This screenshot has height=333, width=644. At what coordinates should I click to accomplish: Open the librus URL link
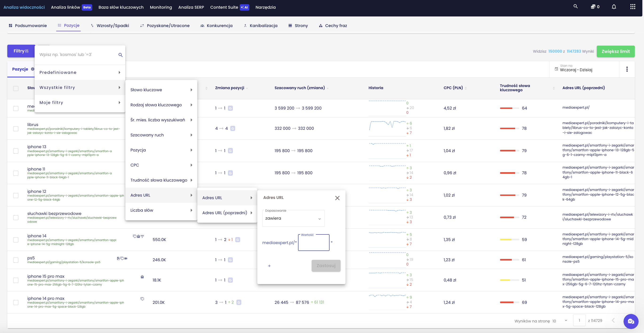73,131
